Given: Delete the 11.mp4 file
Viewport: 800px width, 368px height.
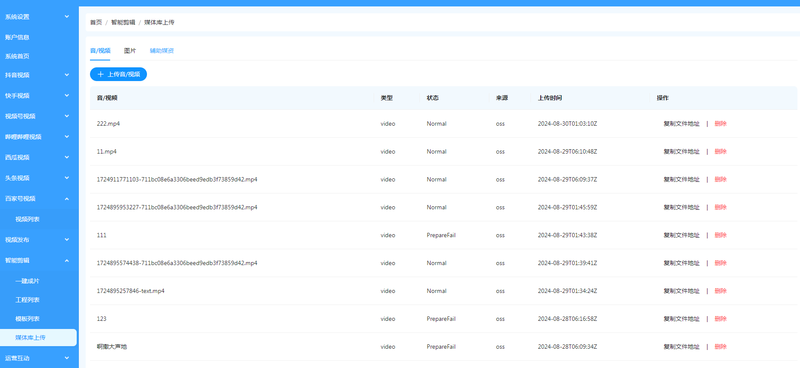Looking at the screenshot, I should (x=720, y=152).
